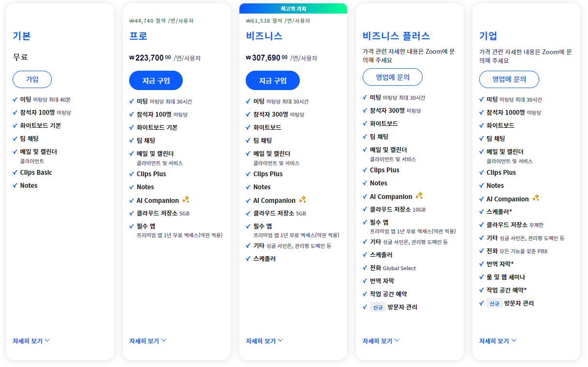Image resolution: width=588 pixels, height=367 pixels.
Task: Click the 최고의 가치 banner
Action: tap(293, 8)
